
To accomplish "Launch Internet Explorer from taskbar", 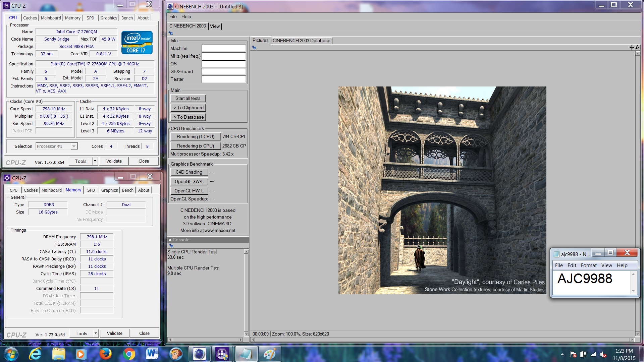I will click(x=35, y=354).
